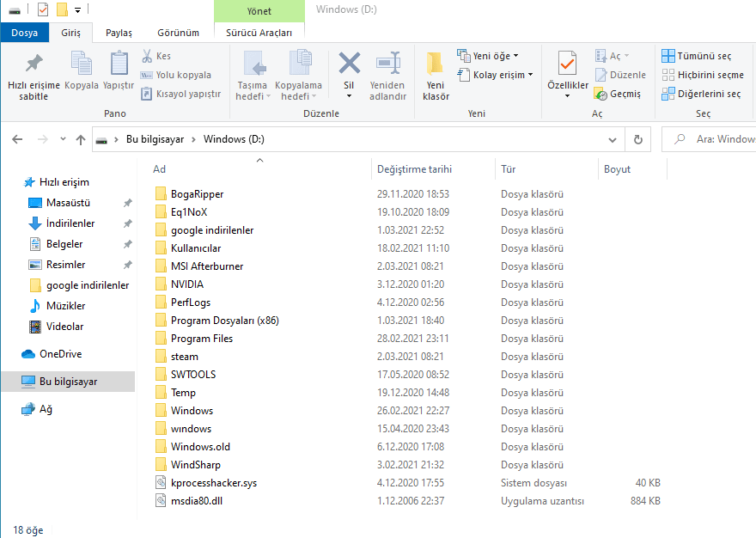Open the Dosya menu tab
Screen dimensions: 756x538
(25, 33)
